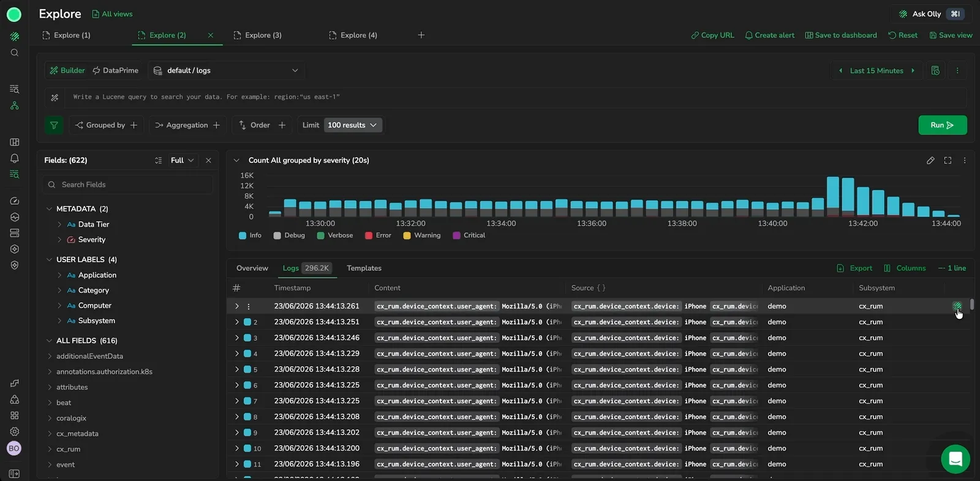Screen dimensions: 980x481
Task: Open the Limit 100 results dropdown
Action: pos(353,125)
